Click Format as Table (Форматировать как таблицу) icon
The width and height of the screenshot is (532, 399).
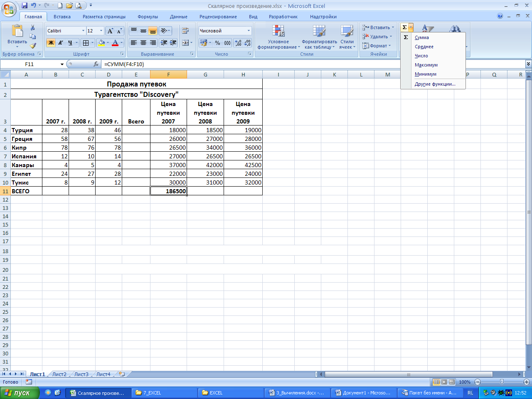319,31
